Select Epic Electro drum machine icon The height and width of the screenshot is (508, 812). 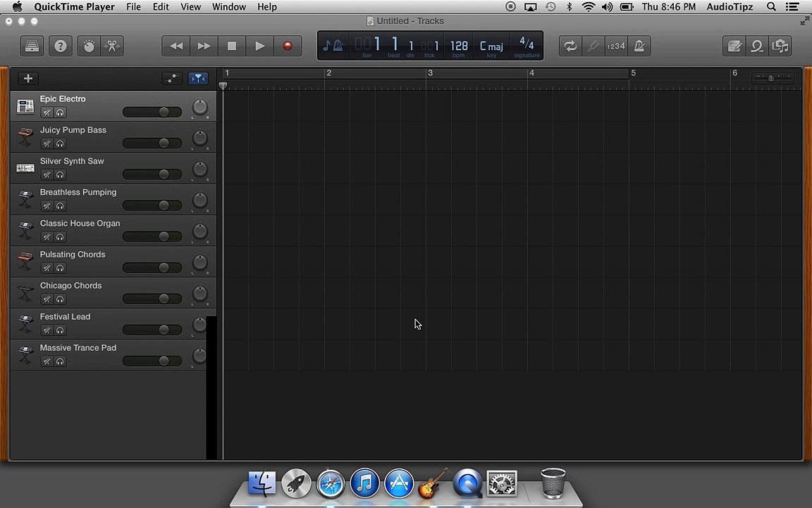[x=25, y=107]
